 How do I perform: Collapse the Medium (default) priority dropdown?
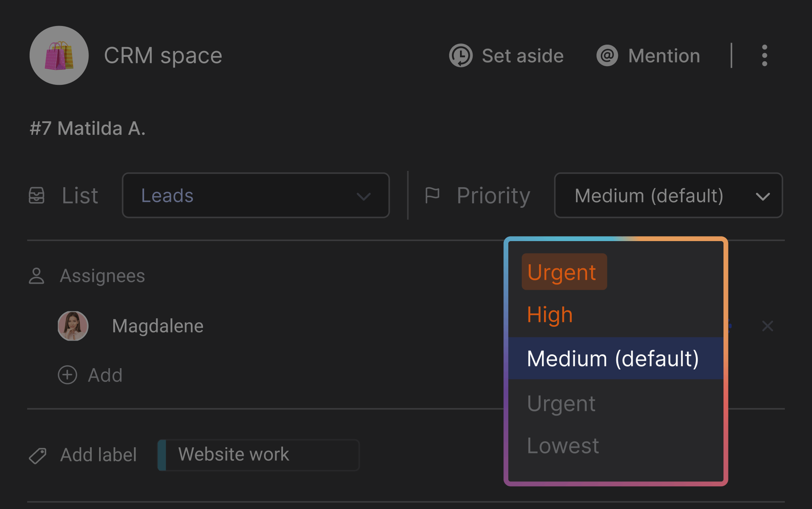[x=668, y=196]
